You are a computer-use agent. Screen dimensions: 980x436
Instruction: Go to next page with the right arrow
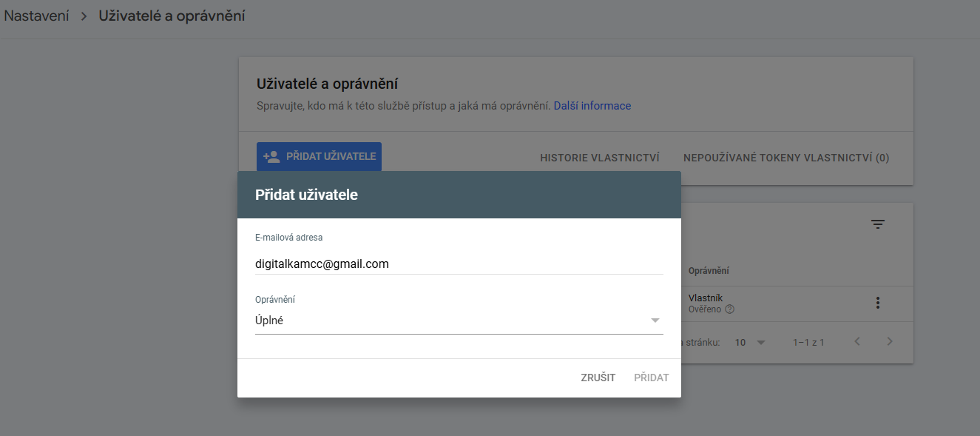889,342
